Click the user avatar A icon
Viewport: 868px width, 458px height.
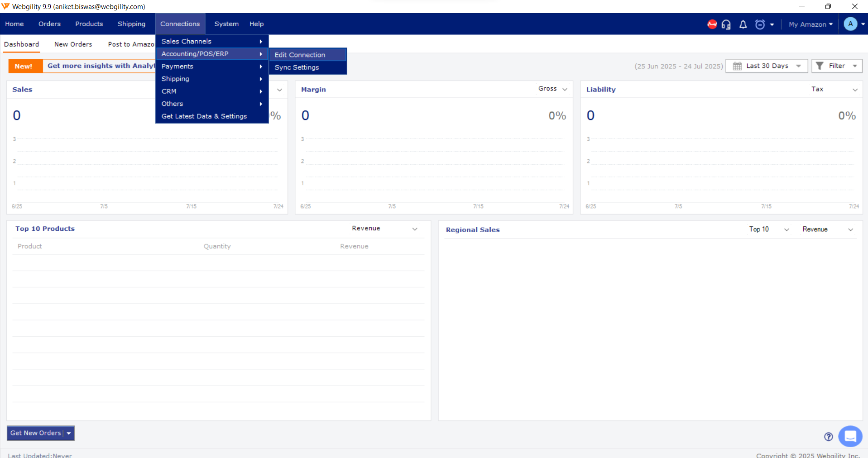click(x=850, y=24)
